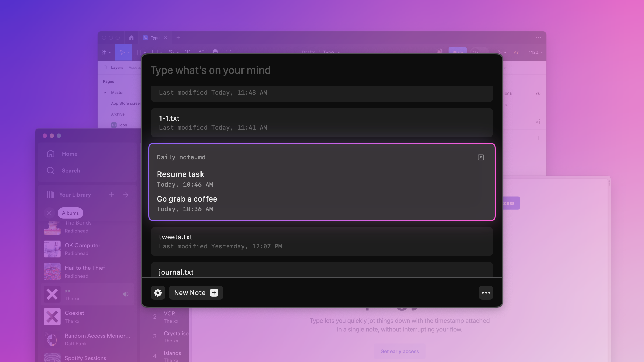The height and width of the screenshot is (362, 644).
Task: Click the Search icon in Spotify sidebar
Action: pos(50,171)
